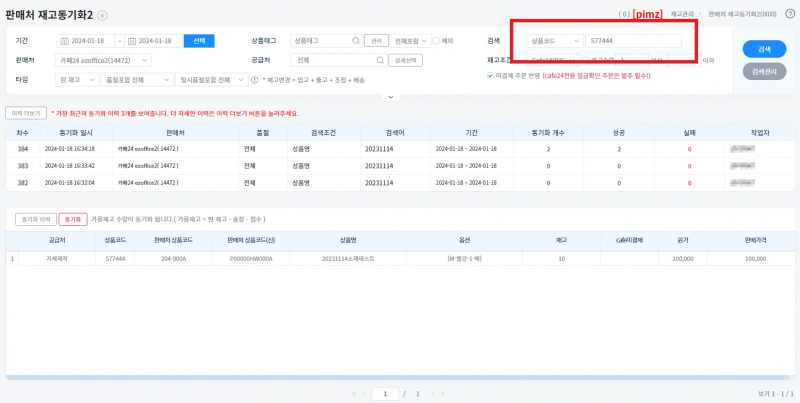Viewport: 800px width, 403px height.
Task: Go to the previous page arrow
Action: pyautogui.click(x=361, y=394)
